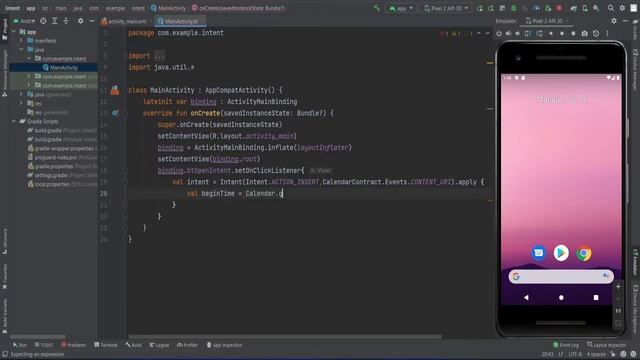
Task: Open IDE Settings gear in main toolbar
Action: pos(622,8)
